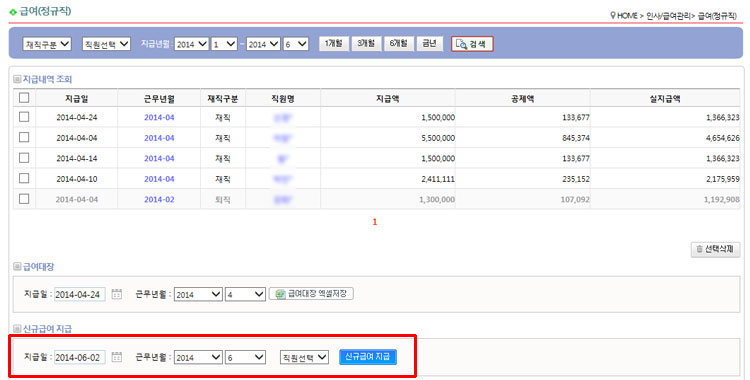This screenshot has height=380, width=750.
Task: Open 인사/급여관리 breadcrumb link
Action: pos(668,16)
